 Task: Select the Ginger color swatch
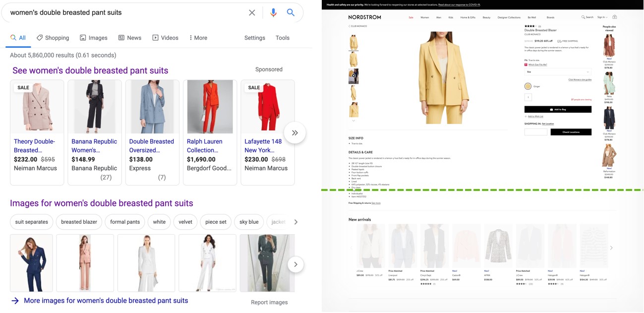coord(528,86)
